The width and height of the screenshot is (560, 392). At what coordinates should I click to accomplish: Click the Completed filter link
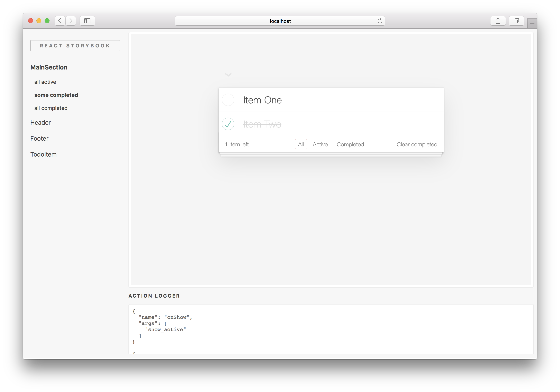[350, 144]
